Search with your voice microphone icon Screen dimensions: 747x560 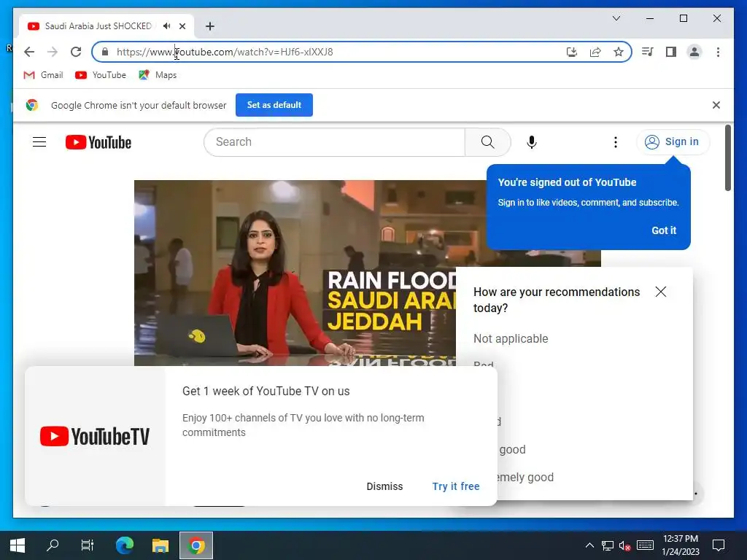click(x=532, y=142)
